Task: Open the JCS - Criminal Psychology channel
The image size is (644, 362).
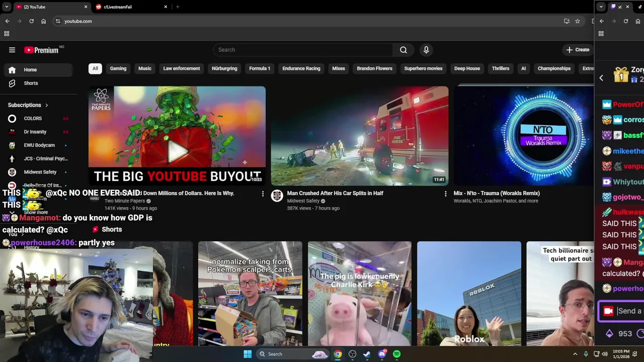Action: 38,158
